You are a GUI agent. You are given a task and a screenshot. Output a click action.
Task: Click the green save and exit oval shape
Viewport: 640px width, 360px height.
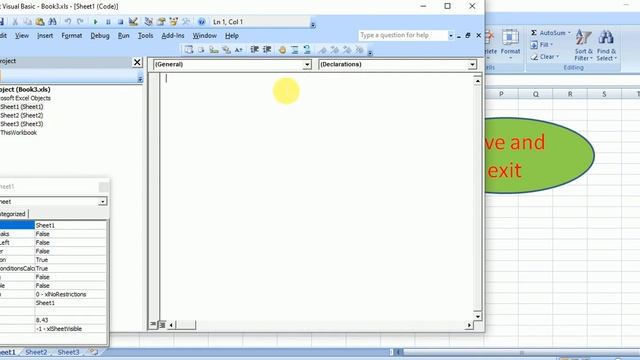click(x=540, y=156)
